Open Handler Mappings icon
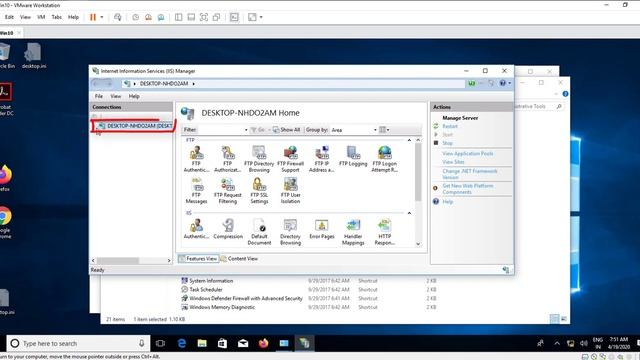This screenshot has width=640, height=360. [x=353, y=231]
